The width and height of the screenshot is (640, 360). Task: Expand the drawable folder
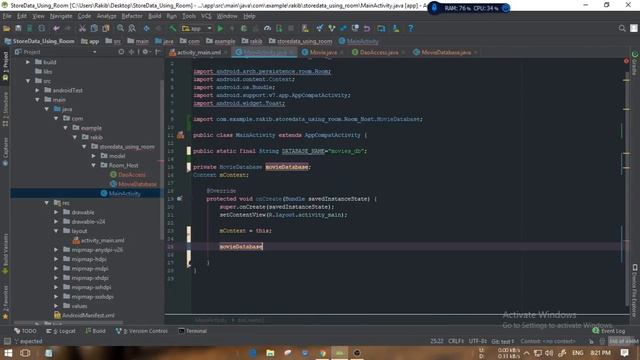coord(56,212)
